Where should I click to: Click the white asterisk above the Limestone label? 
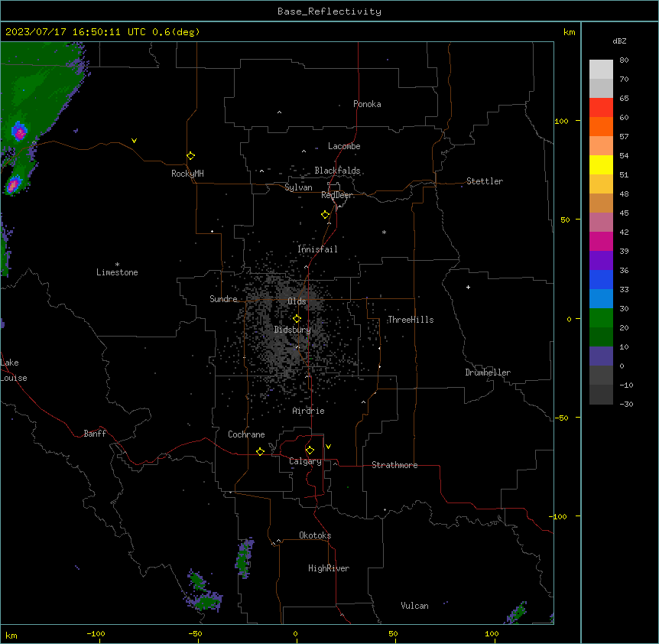point(117,265)
